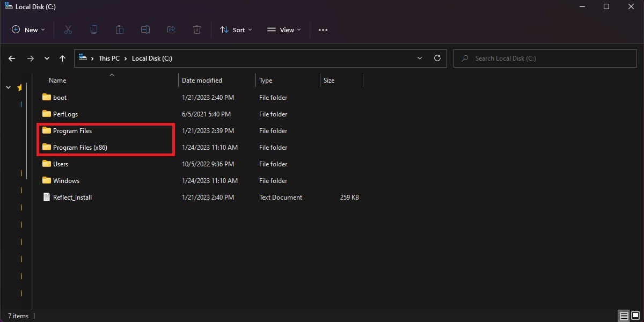Sort files by the Name column header
This screenshot has width=644, height=322.
tap(57, 80)
